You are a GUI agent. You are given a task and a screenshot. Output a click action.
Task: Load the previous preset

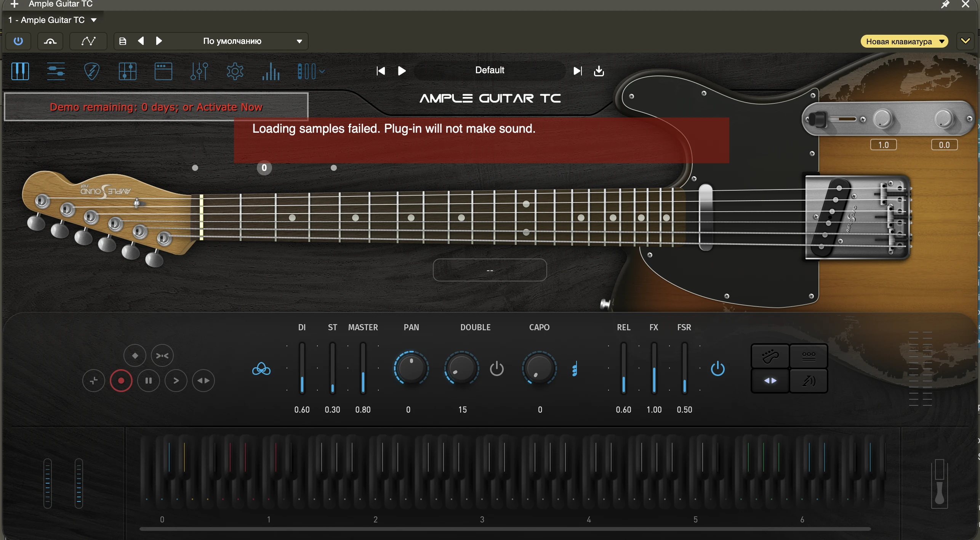click(x=381, y=71)
